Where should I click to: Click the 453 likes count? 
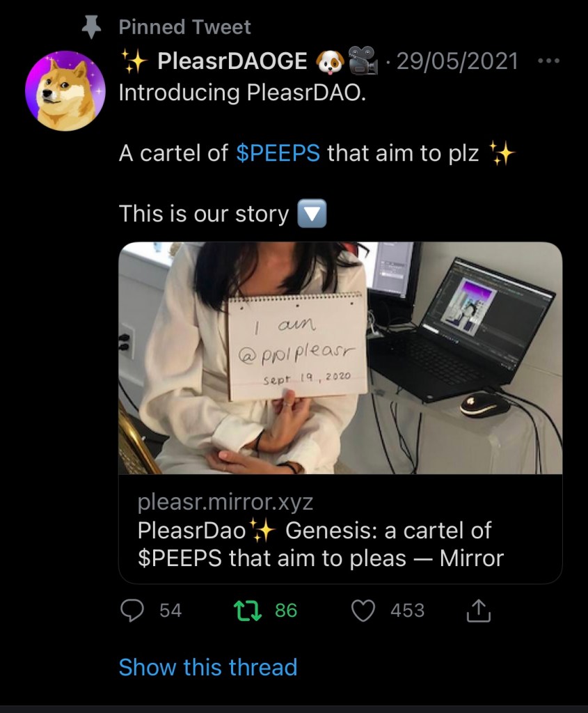[x=407, y=611]
